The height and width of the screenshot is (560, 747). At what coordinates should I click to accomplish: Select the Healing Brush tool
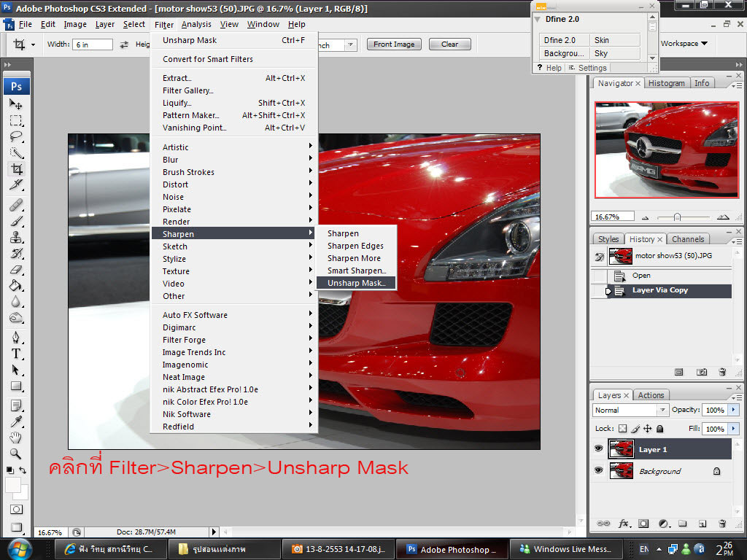tap(16, 205)
